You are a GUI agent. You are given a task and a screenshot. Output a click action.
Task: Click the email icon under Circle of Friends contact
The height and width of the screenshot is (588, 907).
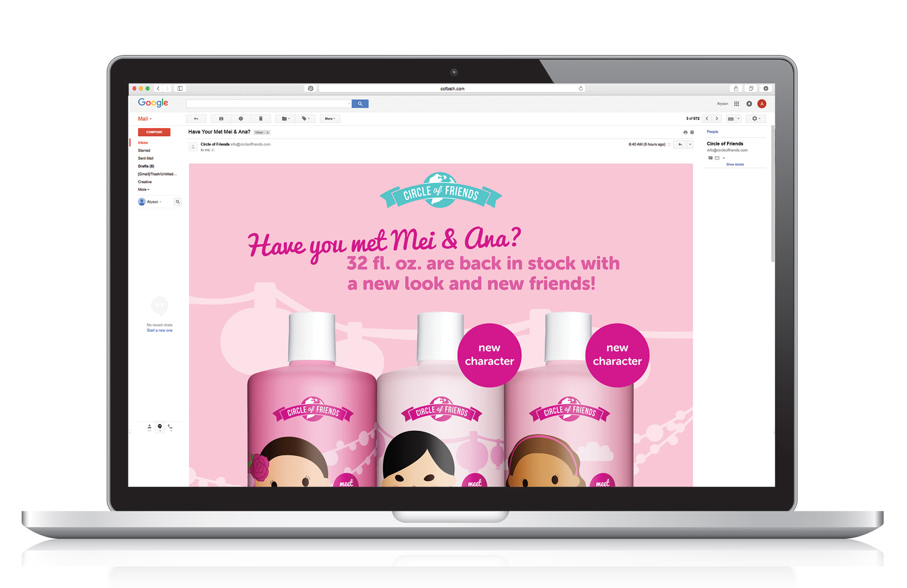tap(717, 158)
